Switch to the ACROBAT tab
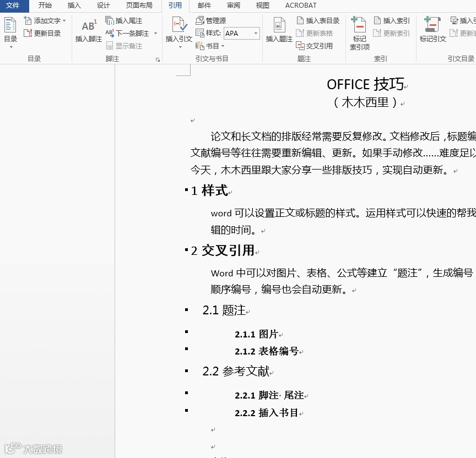This screenshot has height=458, width=476. coord(301,6)
